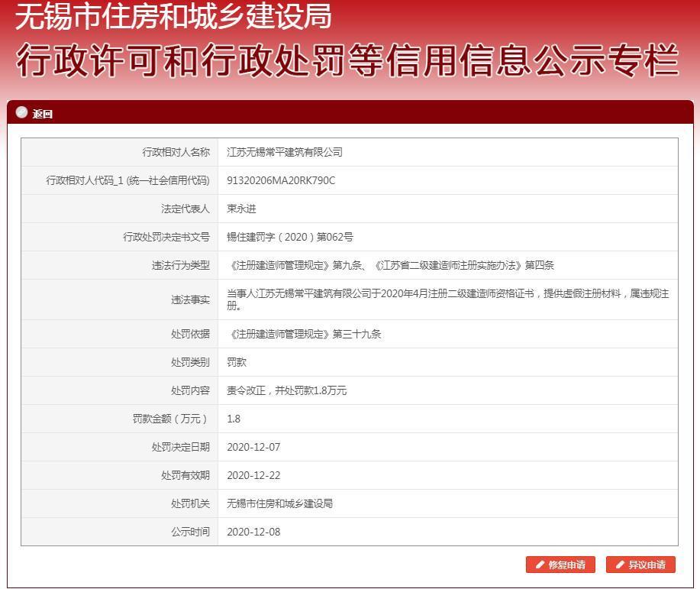Click the 修复申请 button
This screenshot has height=589, width=700.
tap(561, 565)
